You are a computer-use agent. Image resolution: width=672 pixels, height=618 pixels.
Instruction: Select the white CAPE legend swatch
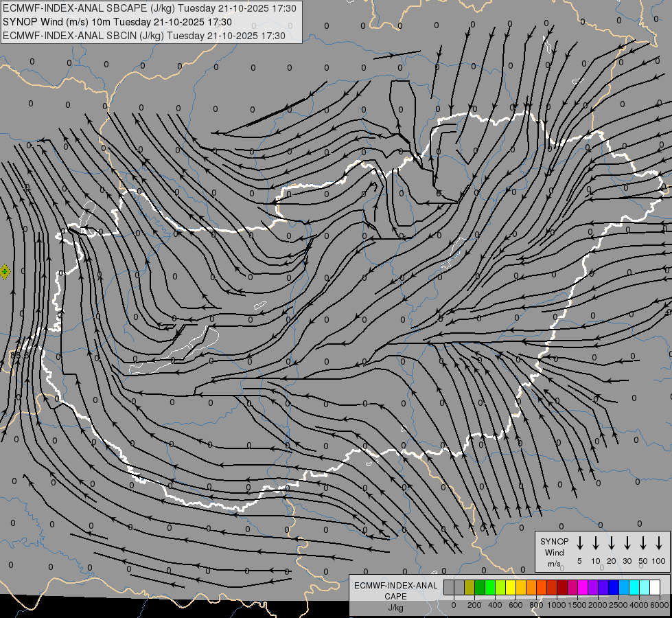[x=656, y=587]
